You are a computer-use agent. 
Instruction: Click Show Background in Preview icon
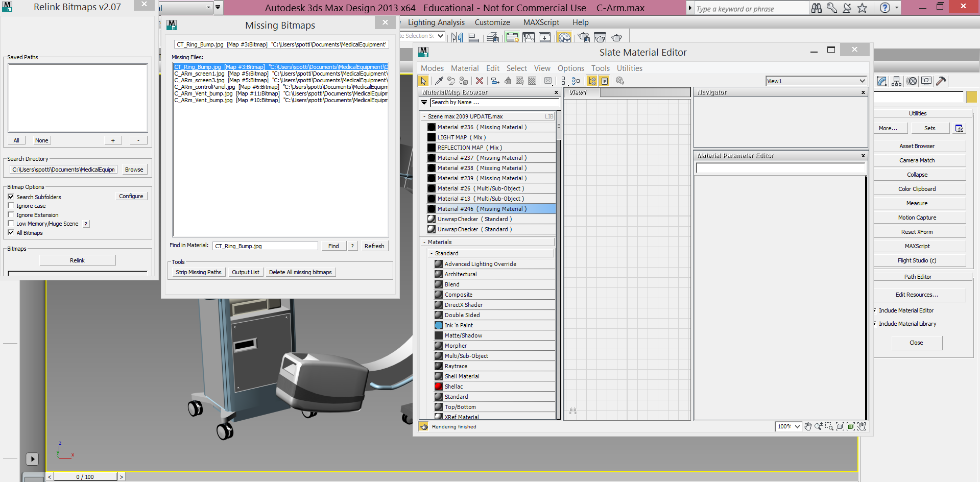533,81
